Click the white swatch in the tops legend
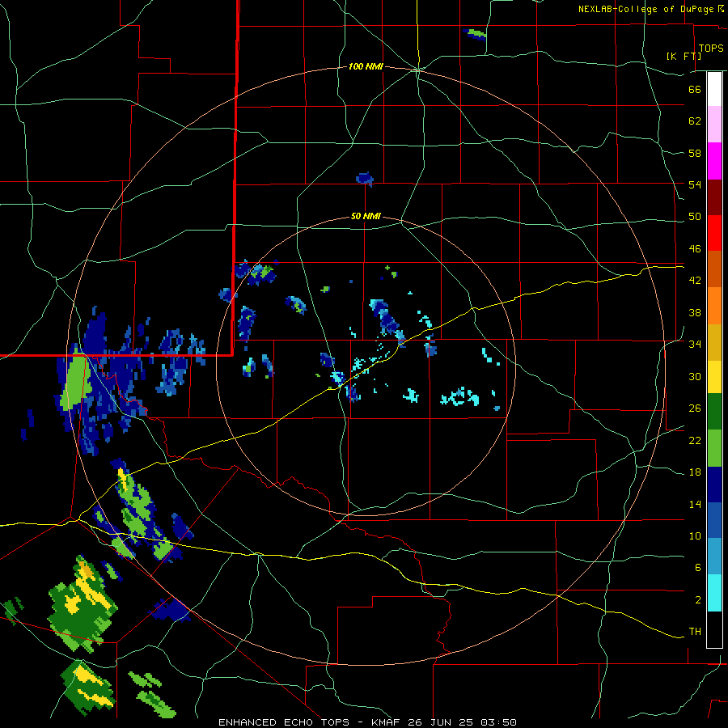 click(x=714, y=89)
